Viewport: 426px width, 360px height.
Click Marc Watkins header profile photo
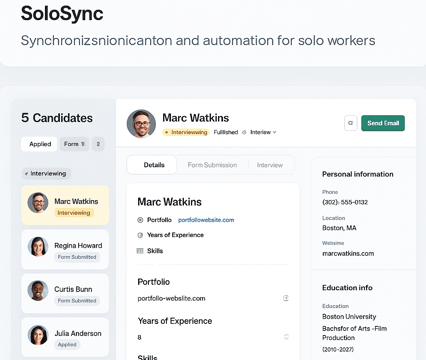(141, 124)
